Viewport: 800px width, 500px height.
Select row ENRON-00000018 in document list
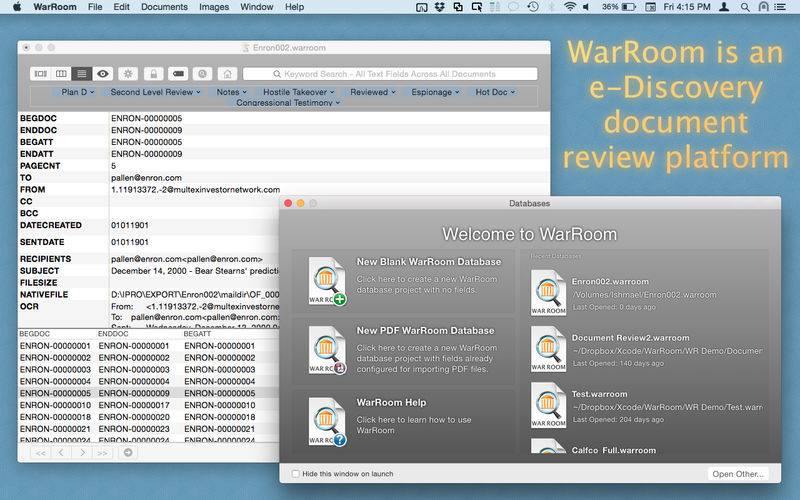pyautogui.click(x=148, y=417)
